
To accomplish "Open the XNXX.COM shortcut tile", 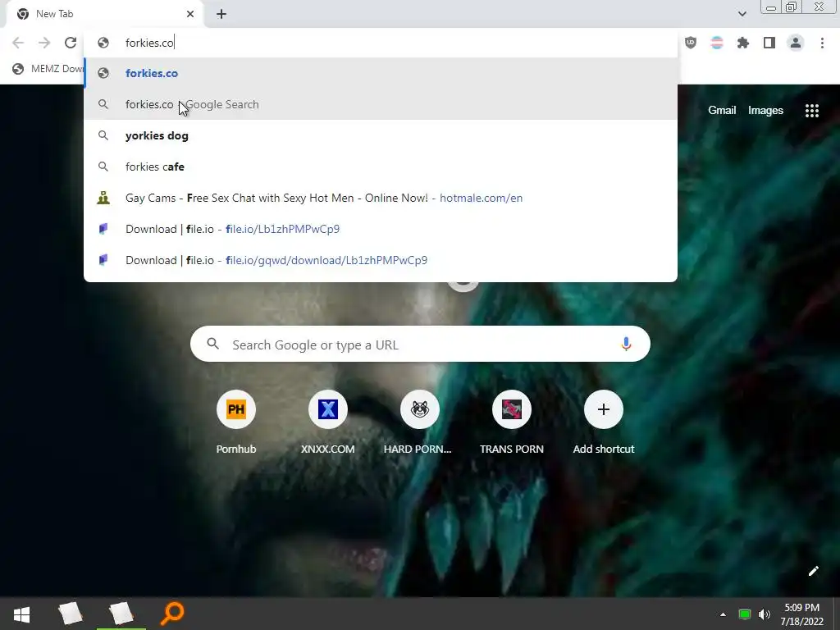I will (x=328, y=423).
